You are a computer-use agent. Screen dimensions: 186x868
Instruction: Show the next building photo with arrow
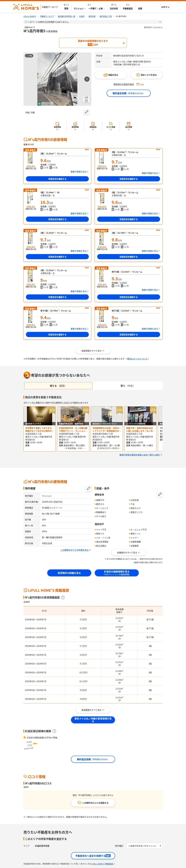87,79
